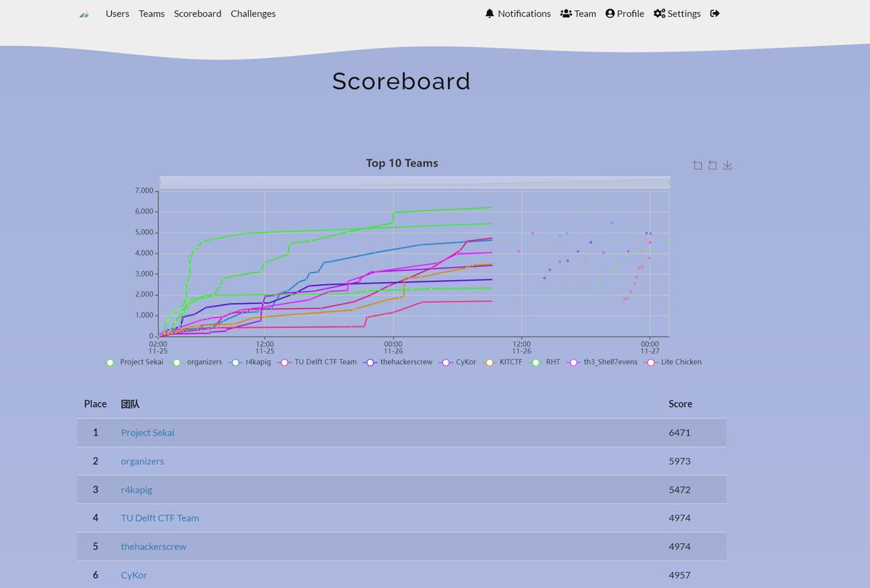Click the Top 10 Teams title
Image resolution: width=870 pixels, height=588 pixels.
(x=402, y=163)
